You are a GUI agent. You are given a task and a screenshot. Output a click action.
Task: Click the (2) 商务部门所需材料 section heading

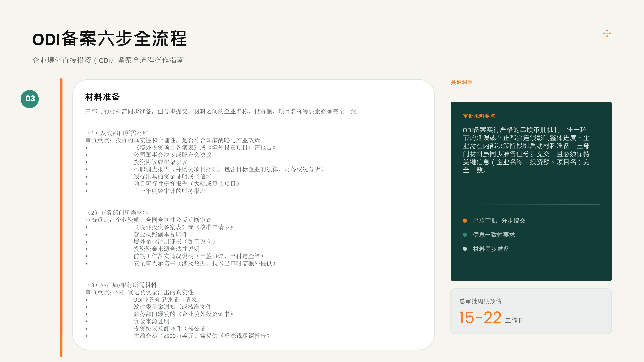point(117,213)
